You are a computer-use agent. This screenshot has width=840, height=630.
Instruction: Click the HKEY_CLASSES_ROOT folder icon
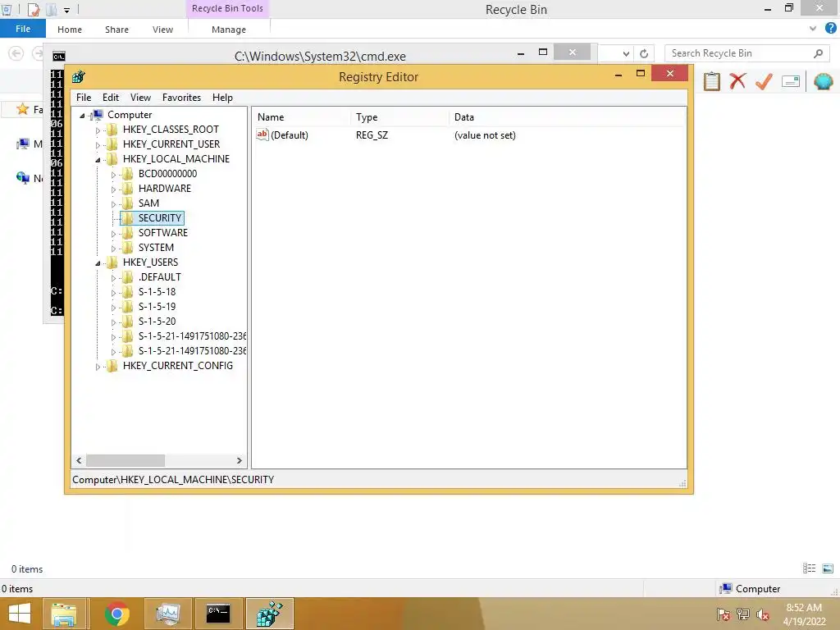point(112,129)
